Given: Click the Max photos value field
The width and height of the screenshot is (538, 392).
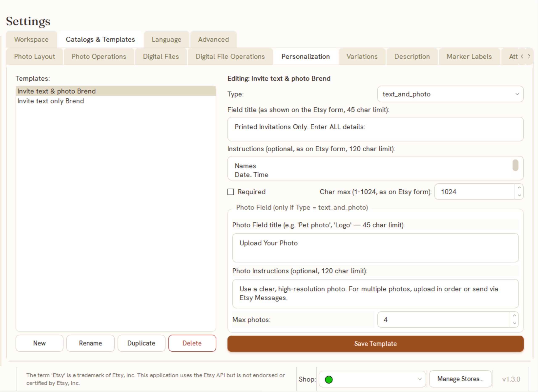Looking at the screenshot, I should 444,320.
